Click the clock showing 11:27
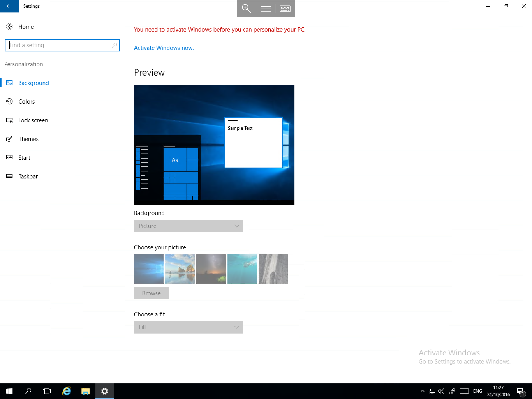This screenshot has width=532, height=399. pos(498,388)
